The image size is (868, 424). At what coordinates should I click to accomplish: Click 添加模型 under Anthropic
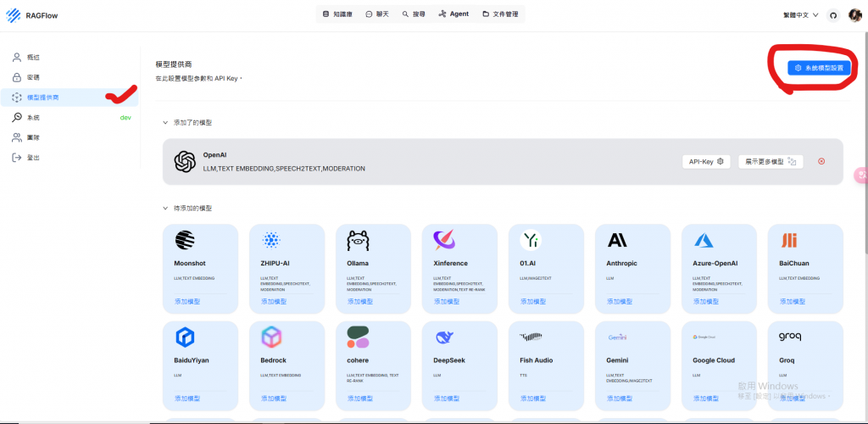click(x=619, y=302)
